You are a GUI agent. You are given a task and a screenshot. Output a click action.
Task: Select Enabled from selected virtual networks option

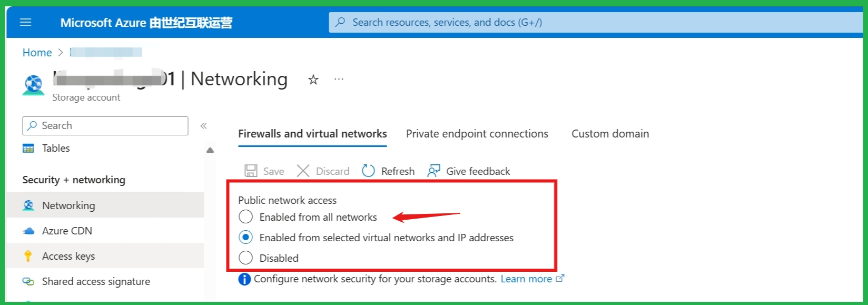(x=246, y=238)
